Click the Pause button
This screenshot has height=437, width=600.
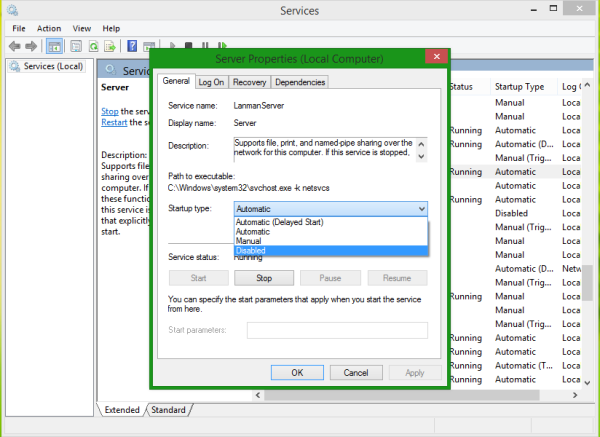(330, 278)
